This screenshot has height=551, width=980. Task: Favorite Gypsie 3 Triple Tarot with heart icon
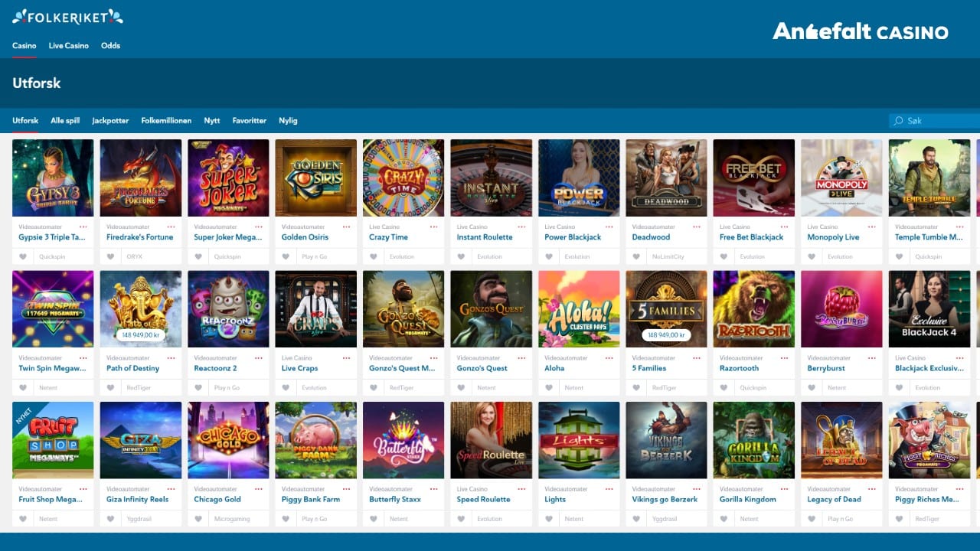[x=23, y=257]
